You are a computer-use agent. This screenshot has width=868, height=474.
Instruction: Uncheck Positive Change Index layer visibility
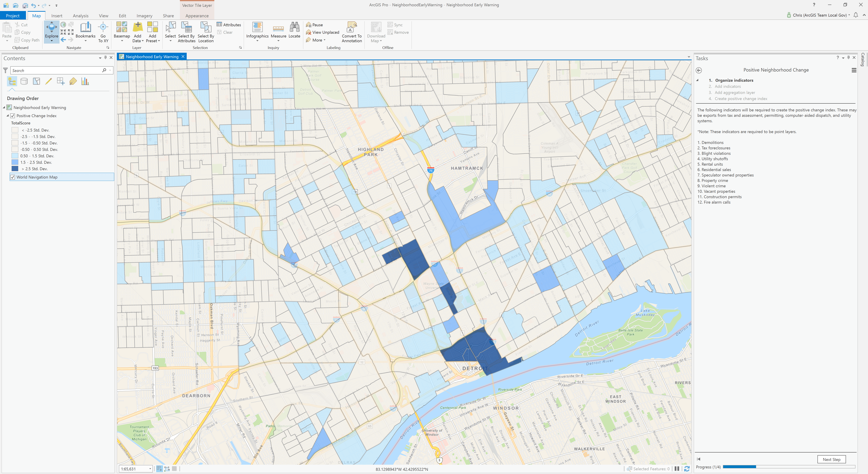click(x=13, y=116)
